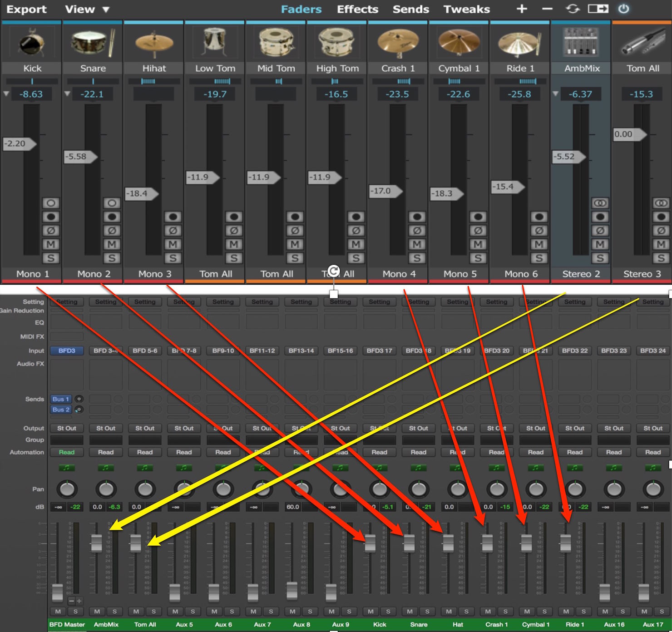
Task: Click the record arm icon on Snare
Action: (112, 217)
